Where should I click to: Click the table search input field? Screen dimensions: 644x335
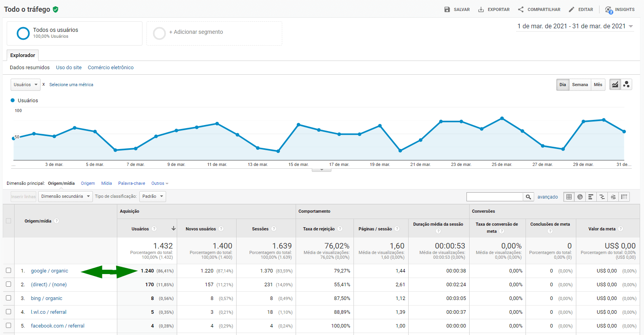495,197
